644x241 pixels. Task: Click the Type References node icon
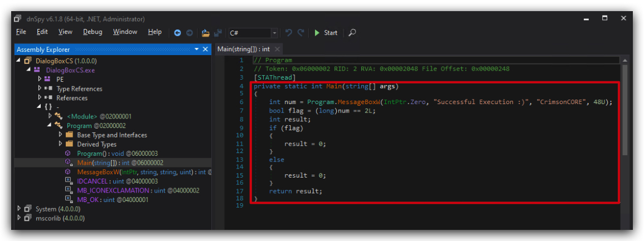click(48, 88)
